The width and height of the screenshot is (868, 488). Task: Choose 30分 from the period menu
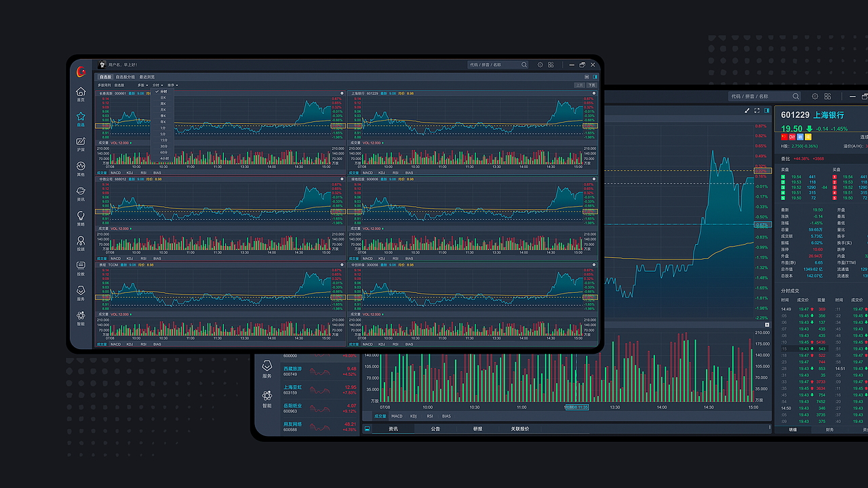pyautogui.click(x=163, y=146)
